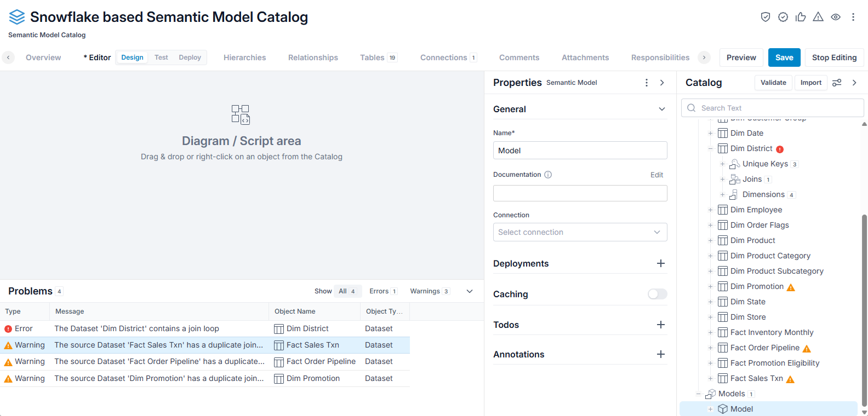Click the Joins node icon
Viewport: 868px width, 416px height.
point(735,179)
